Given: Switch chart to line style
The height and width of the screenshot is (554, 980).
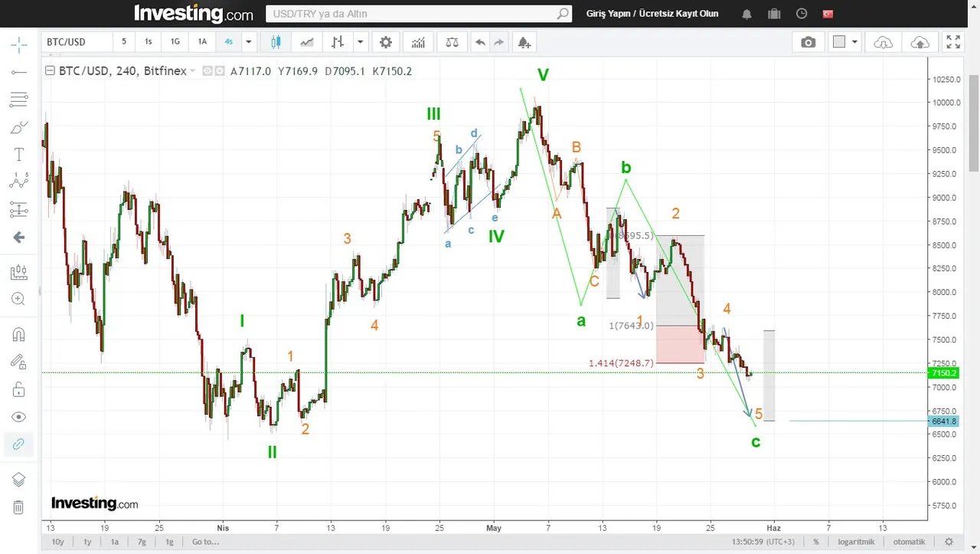Looking at the screenshot, I should pyautogui.click(x=307, y=42).
